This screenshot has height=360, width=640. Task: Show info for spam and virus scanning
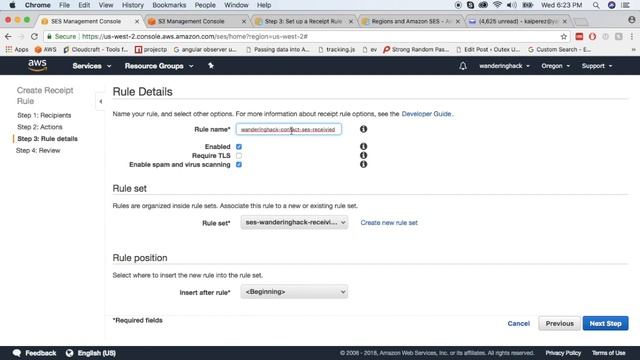(363, 164)
